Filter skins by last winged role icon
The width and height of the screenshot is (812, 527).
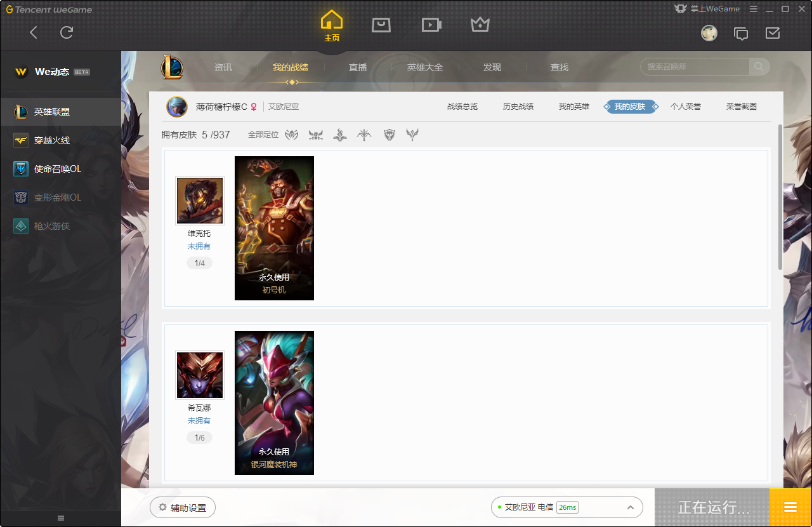click(x=413, y=135)
